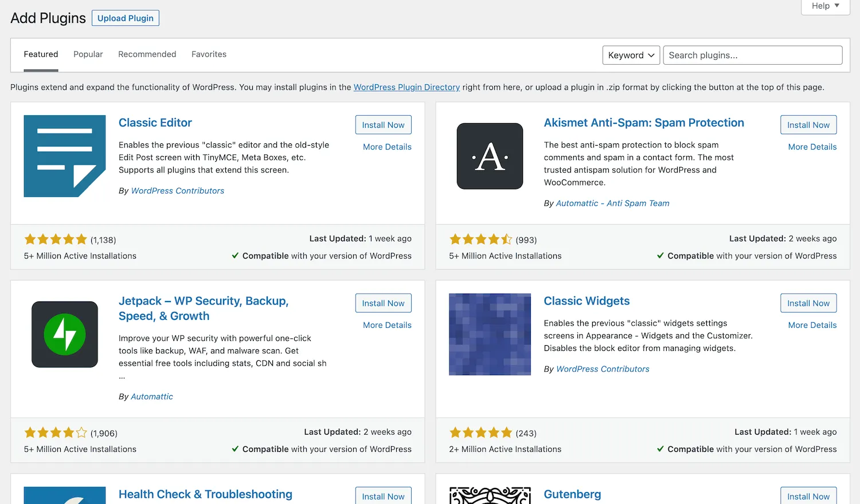The height and width of the screenshot is (504, 860).
Task: Click the Jetpack plugin icon
Action: [x=65, y=334]
